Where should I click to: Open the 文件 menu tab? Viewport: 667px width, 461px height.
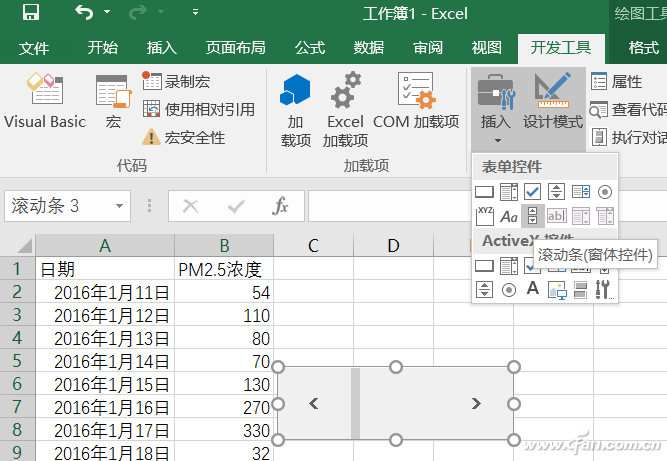34,47
